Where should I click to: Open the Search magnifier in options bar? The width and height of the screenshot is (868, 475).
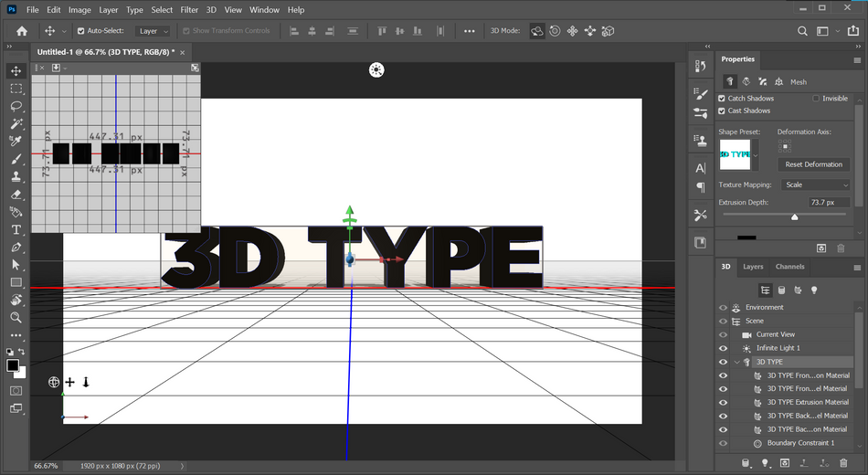tap(802, 31)
